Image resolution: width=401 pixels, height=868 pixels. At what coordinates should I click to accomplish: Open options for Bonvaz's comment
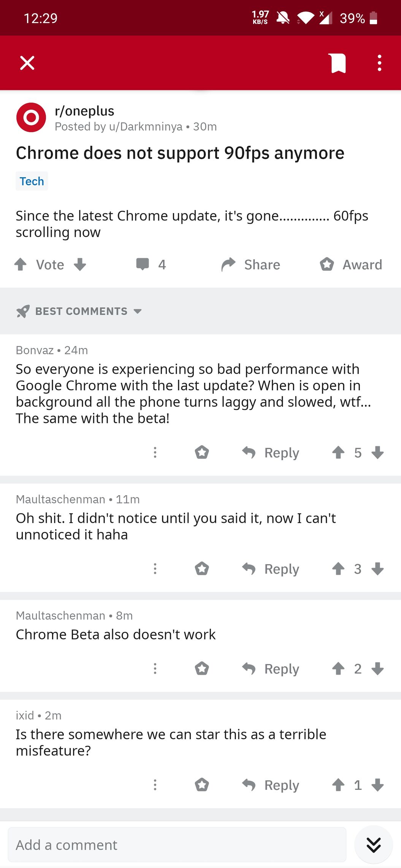click(155, 452)
